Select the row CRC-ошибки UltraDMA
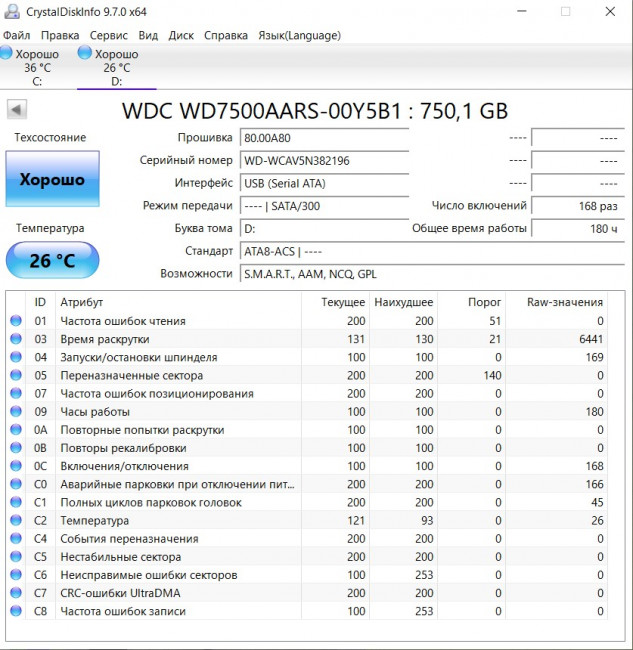 [307, 593]
